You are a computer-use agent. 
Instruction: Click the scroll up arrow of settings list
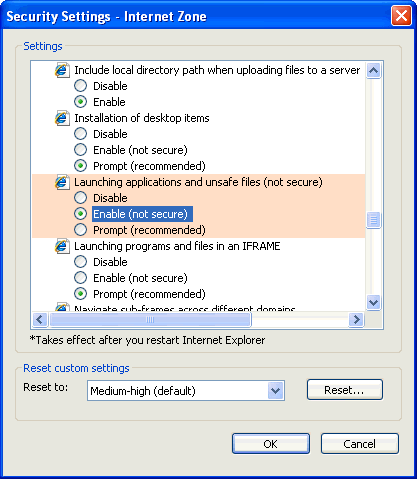point(373,70)
